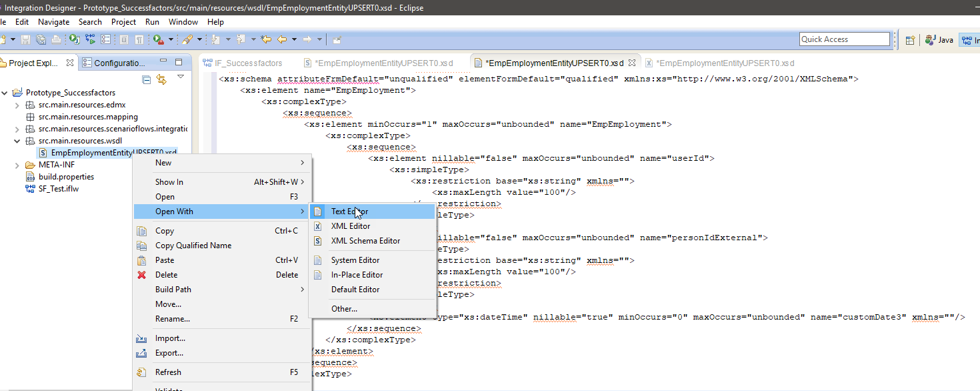The image size is (980, 391).
Task: Choose XML Schema Editor from Open With submenu
Action: 365,241
